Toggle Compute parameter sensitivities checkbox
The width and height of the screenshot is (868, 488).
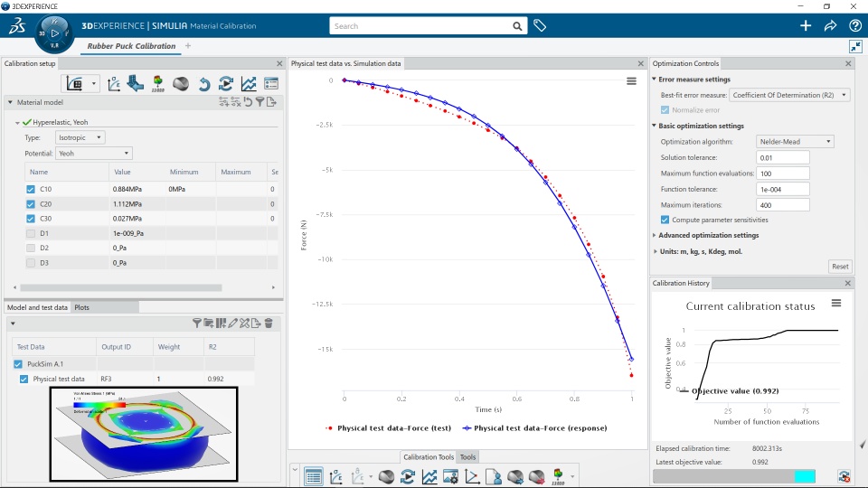(x=665, y=220)
